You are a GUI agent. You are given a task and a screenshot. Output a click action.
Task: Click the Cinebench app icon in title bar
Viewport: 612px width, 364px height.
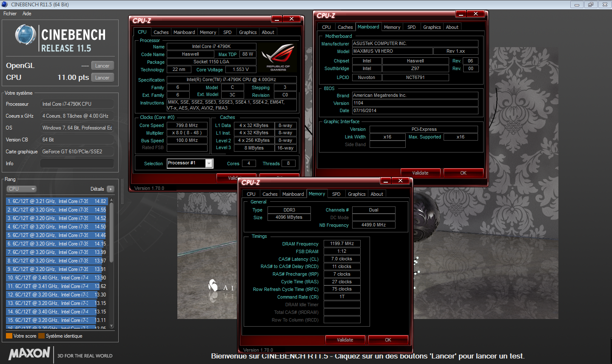coord(5,4)
